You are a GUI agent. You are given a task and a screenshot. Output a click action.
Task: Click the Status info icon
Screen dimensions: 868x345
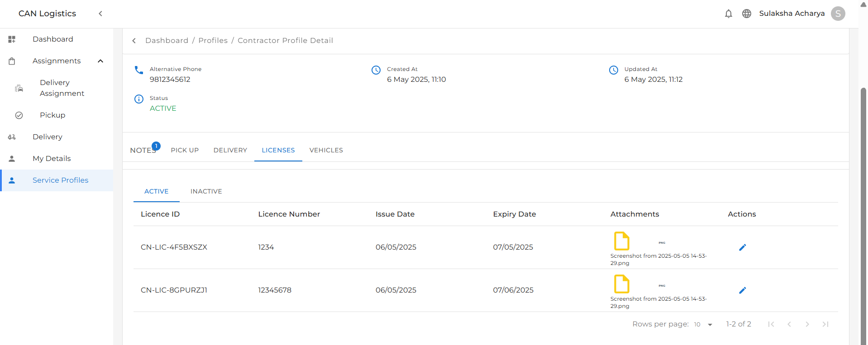(x=139, y=99)
